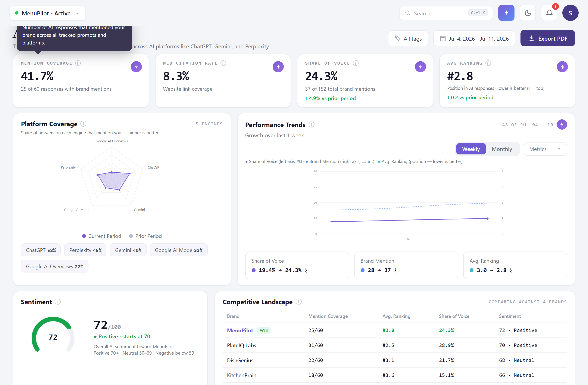This screenshot has height=385, width=588.
Task: Click the Export PDF button
Action: click(x=547, y=38)
